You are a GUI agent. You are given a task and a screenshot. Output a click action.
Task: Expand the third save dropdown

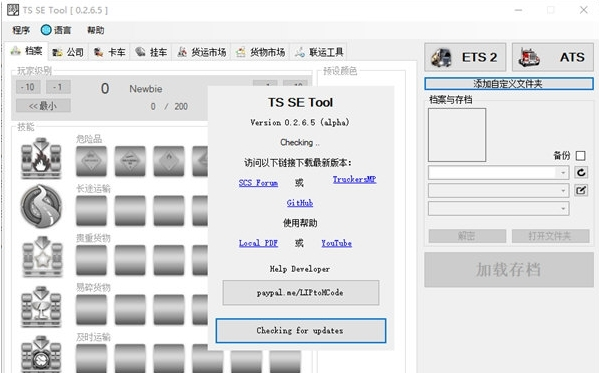coord(499,209)
